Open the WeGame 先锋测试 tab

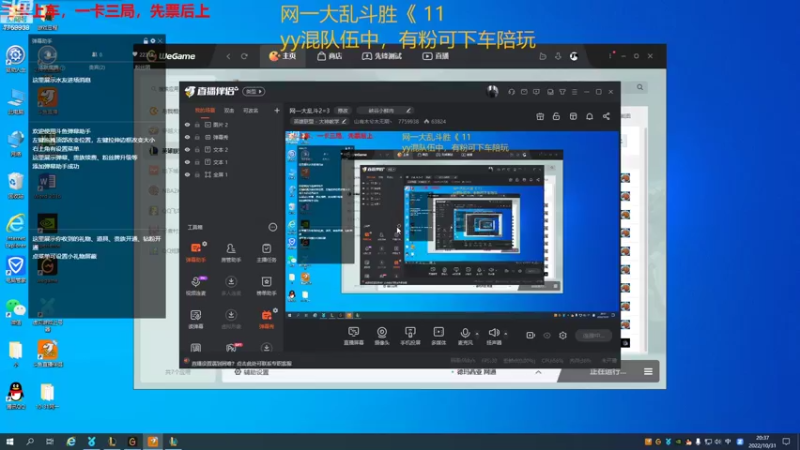click(x=382, y=56)
